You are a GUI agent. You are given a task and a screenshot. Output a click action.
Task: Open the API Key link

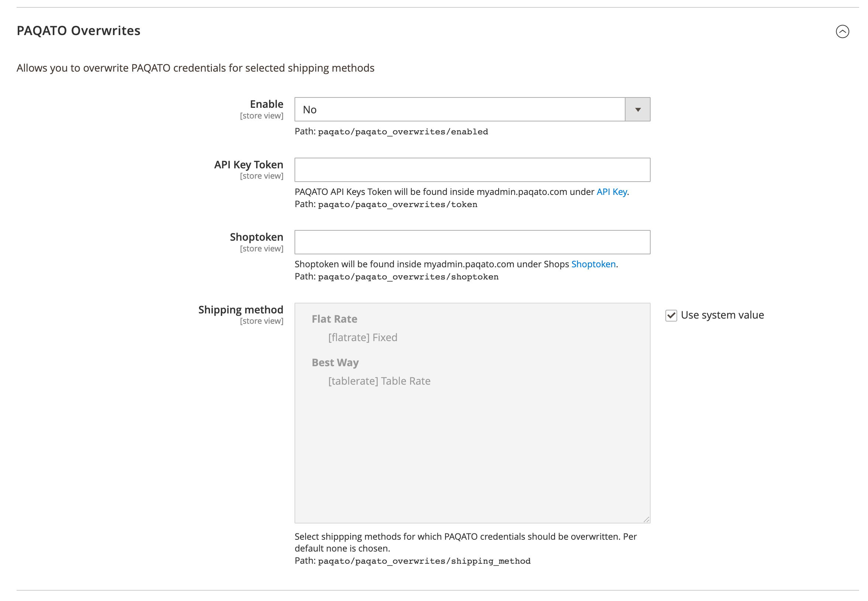(611, 192)
